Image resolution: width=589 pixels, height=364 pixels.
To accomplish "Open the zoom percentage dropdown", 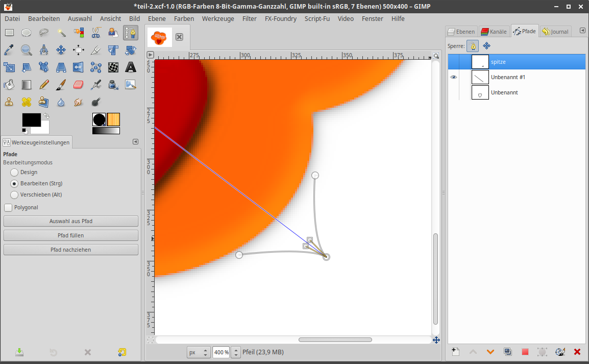I will [x=236, y=352].
